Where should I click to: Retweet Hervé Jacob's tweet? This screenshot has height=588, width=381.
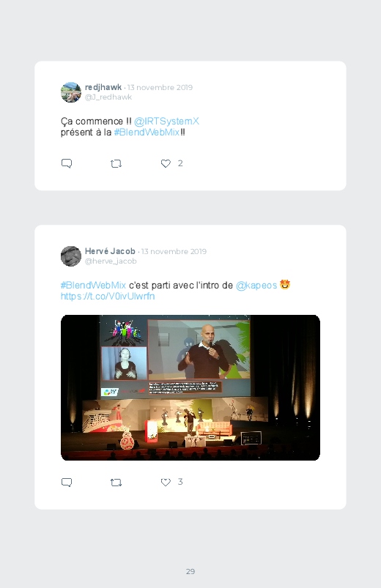tap(116, 483)
